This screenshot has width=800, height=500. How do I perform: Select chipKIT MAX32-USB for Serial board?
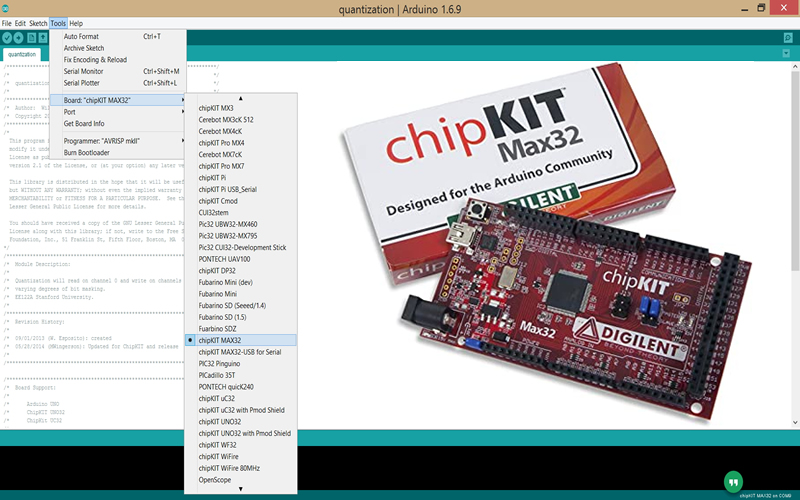[240, 352]
